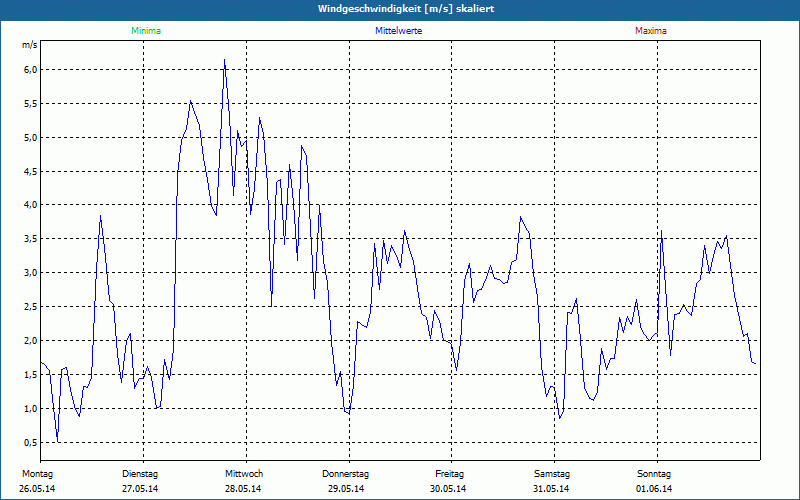Click the Mittwoch day label

pos(244,474)
